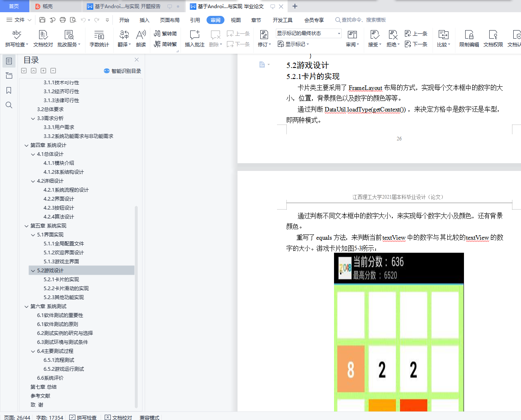
Task: Jump to 5.2.2卡片滑动的实现 in outline
Action: tap(66, 289)
